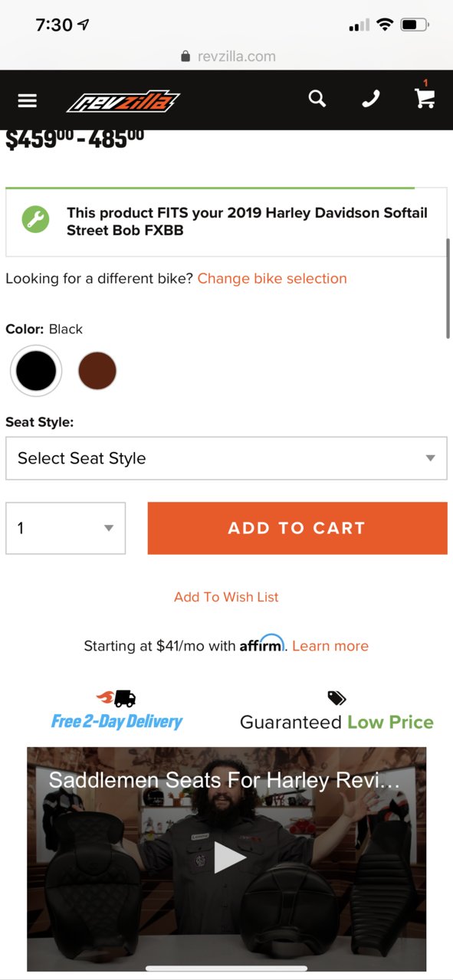453x980 pixels.
Task: Click Change bike selection link
Action: click(x=272, y=278)
